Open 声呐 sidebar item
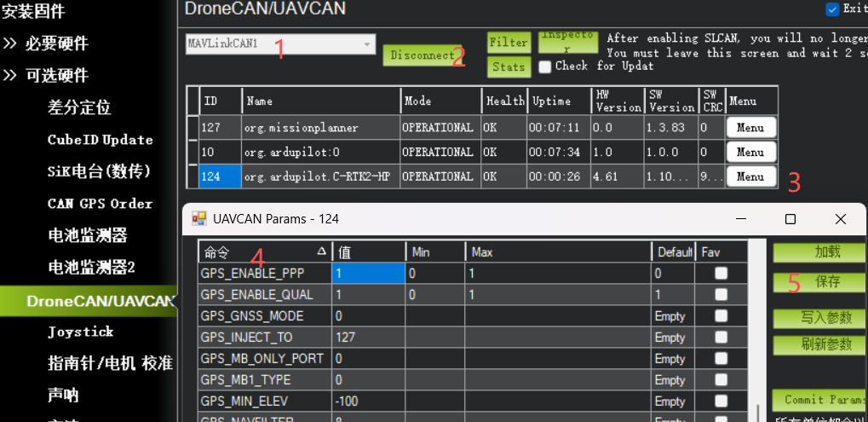Screen dimensions: 868x422 coord(63,396)
